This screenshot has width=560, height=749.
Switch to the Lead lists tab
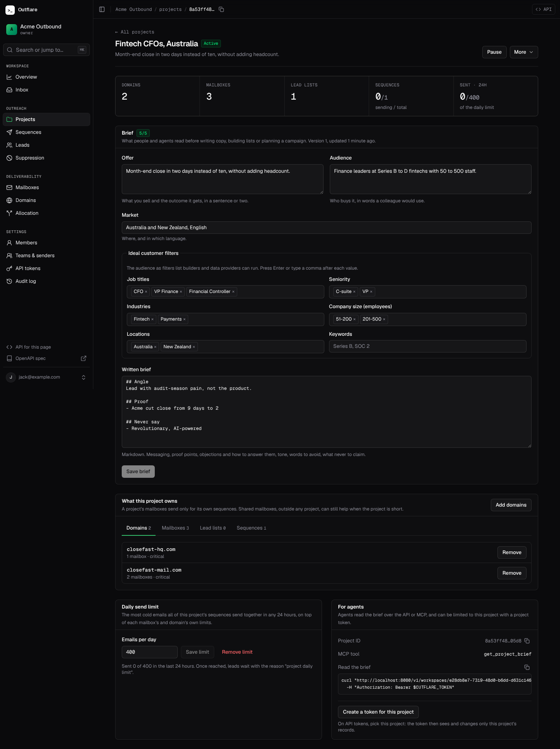click(x=213, y=528)
